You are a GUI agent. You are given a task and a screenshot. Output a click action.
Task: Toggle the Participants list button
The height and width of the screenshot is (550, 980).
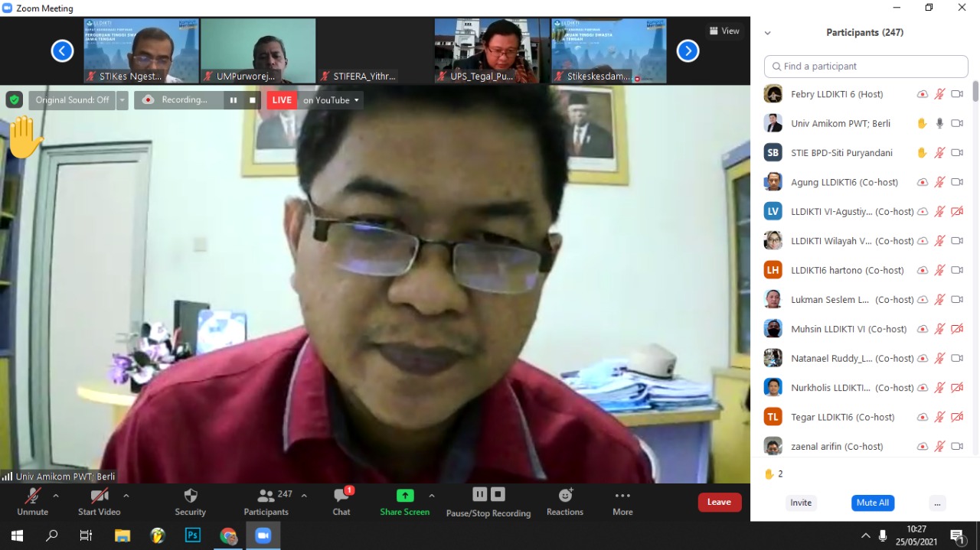pos(266,496)
